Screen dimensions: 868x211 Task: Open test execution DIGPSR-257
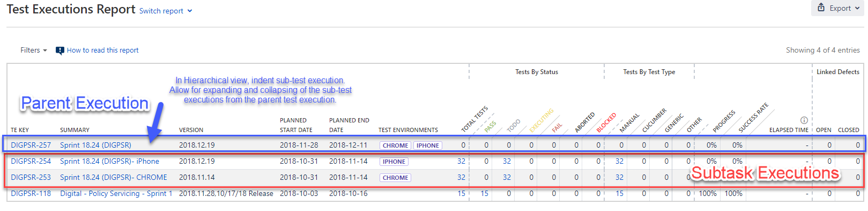[31, 145]
